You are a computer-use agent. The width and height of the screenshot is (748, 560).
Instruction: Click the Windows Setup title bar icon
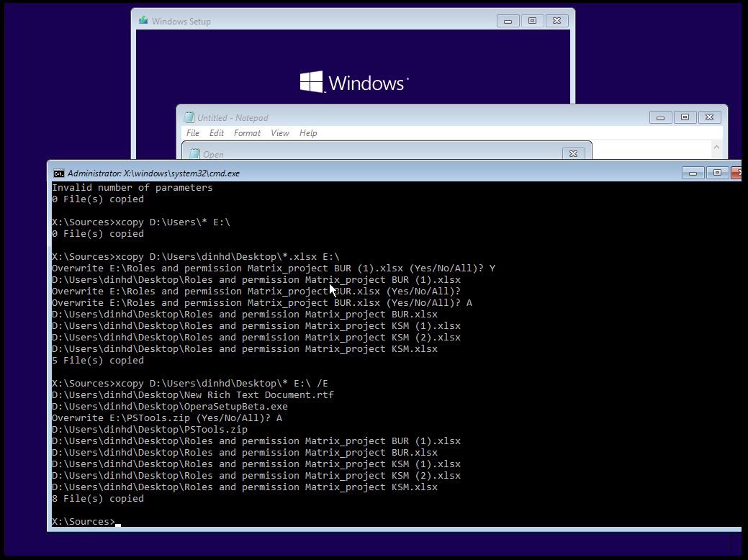coord(143,20)
